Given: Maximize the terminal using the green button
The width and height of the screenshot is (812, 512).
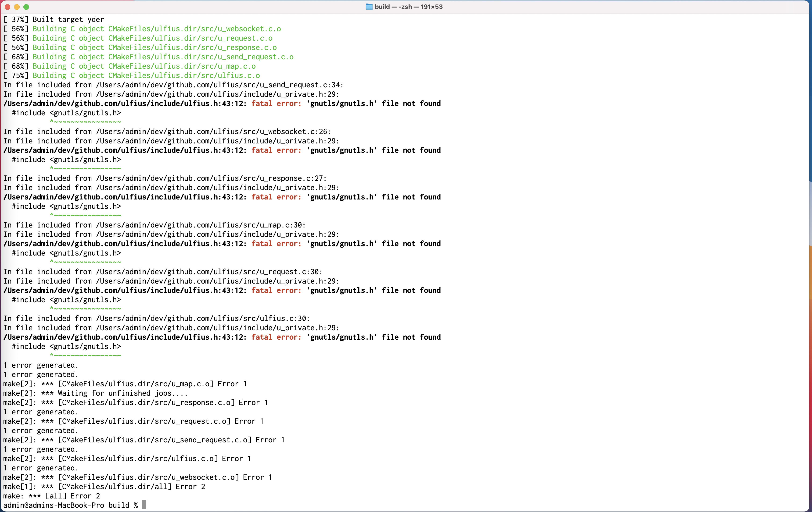Looking at the screenshot, I should click(x=26, y=7).
